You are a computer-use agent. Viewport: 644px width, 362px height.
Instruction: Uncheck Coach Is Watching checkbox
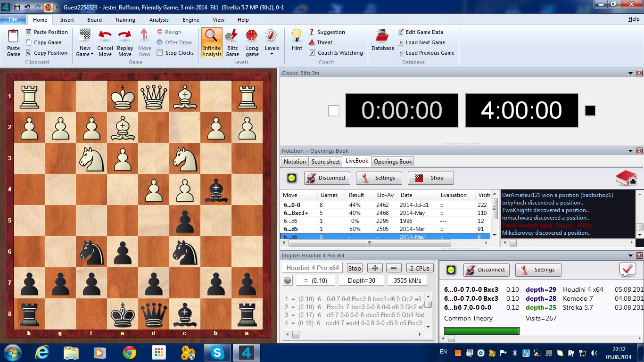click(312, 53)
